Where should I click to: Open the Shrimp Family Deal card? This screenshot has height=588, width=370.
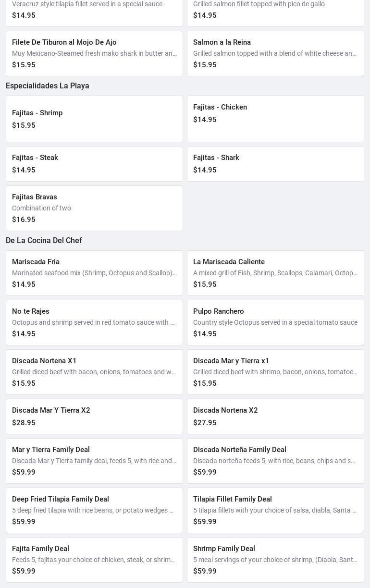click(x=275, y=560)
